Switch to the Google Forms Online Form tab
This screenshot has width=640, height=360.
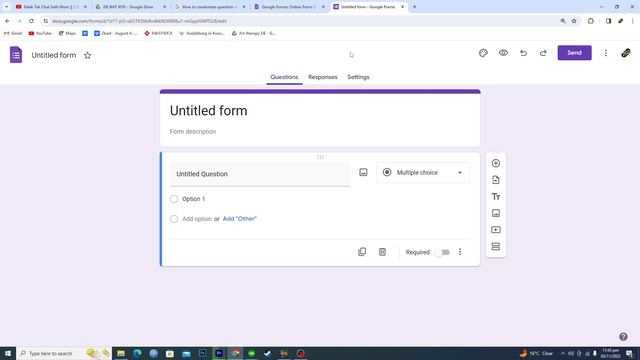pyautogui.click(x=288, y=7)
